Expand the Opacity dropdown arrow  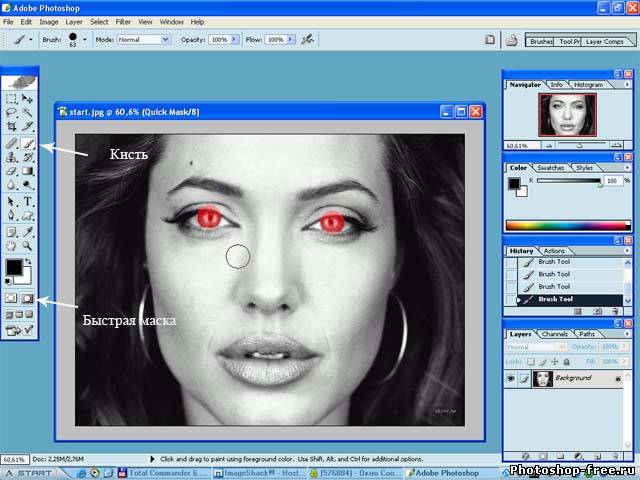tap(235, 40)
